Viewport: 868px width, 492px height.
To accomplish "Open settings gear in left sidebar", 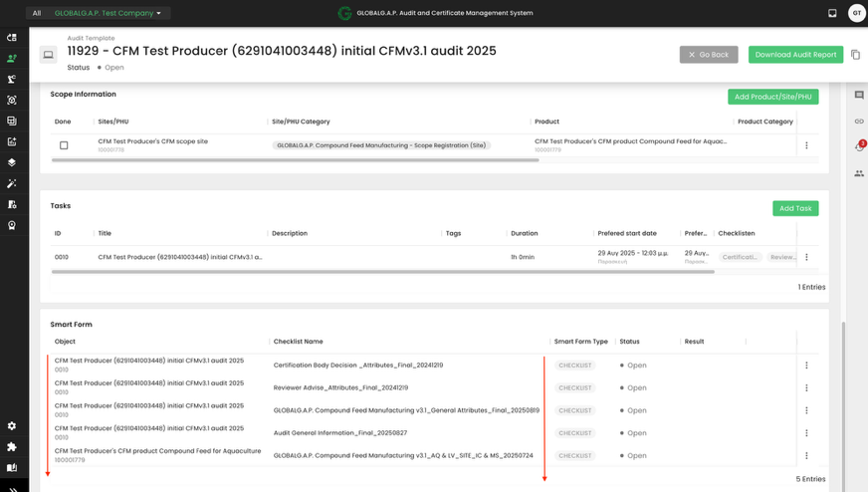I will coord(12,425).
